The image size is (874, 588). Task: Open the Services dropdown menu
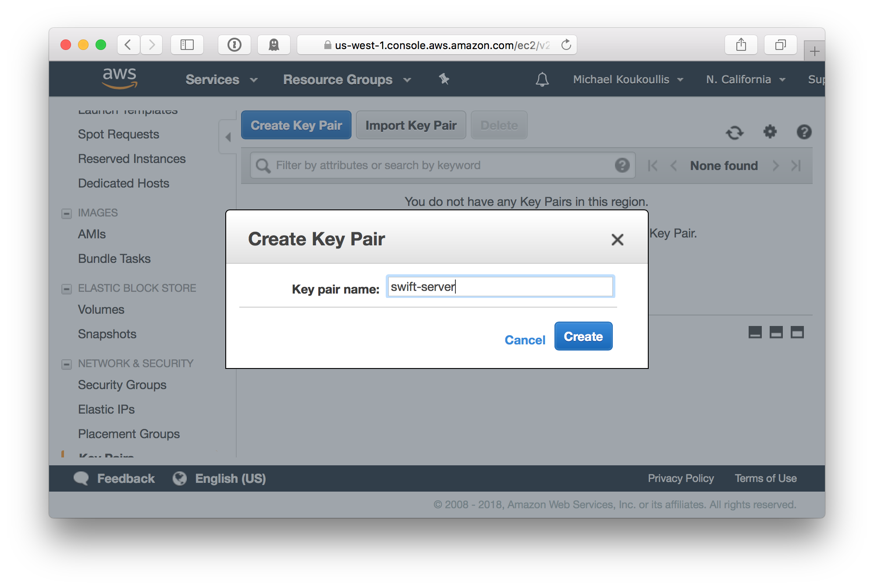(x=221, y=79)
